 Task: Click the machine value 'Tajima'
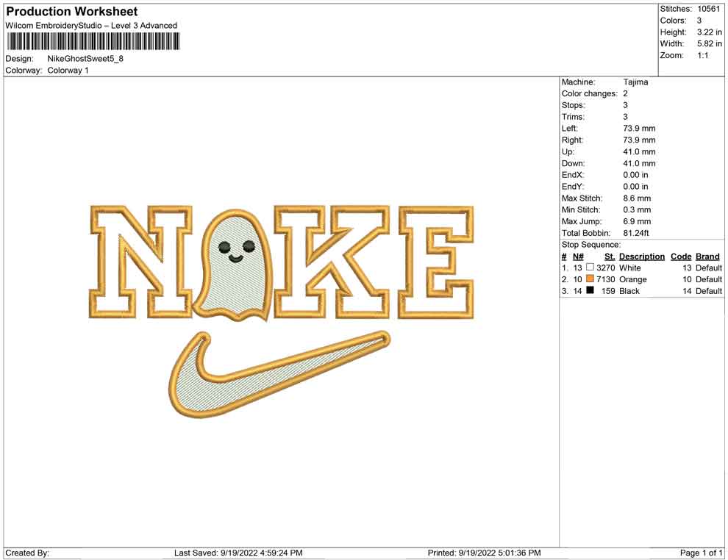click(635, 82)
